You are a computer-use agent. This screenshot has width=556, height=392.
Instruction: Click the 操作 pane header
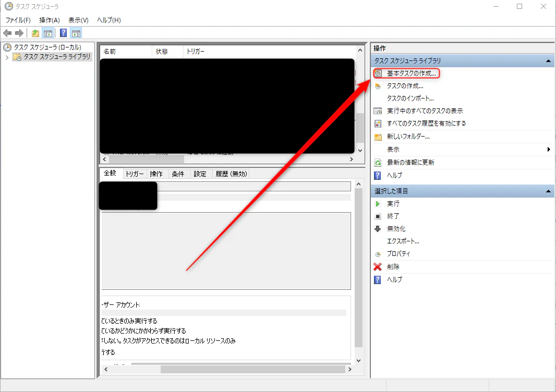click(463, 48)
